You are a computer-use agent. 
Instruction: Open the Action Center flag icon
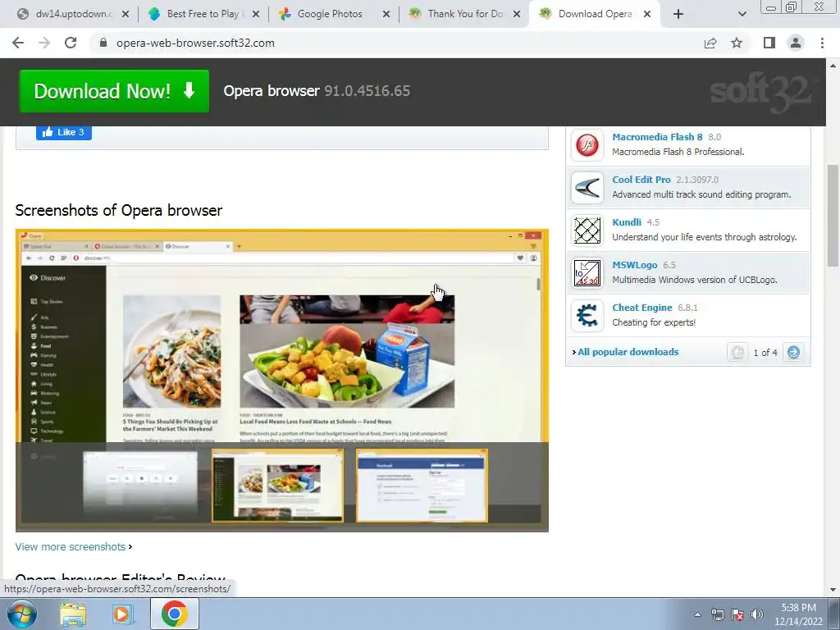[737, 614]
